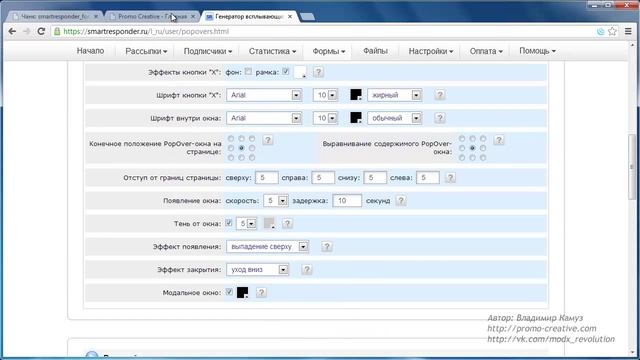640x360 pixels.
Task: Toggle the 'Тень от окна' checkbox
Action: pyautogui.click(x=229, y=223)
